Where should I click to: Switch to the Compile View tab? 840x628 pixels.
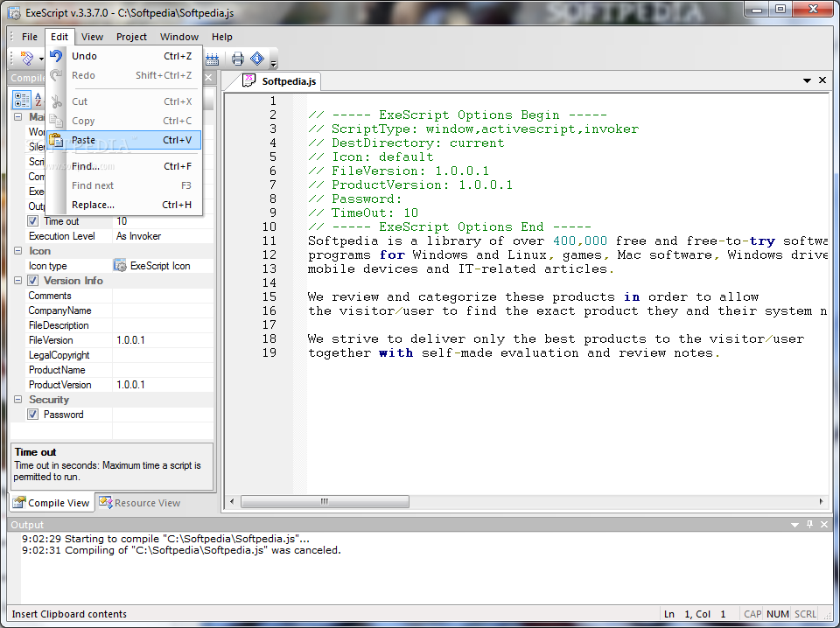[52, 503]
